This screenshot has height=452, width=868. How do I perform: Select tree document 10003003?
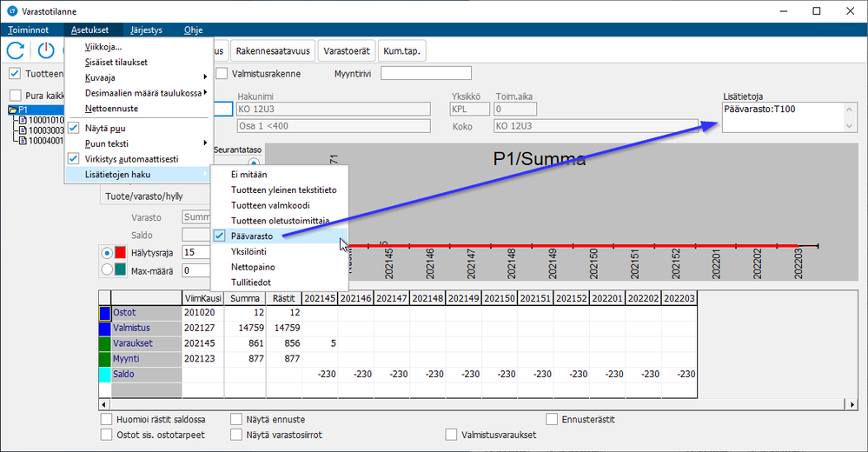[x=46, y=130]
